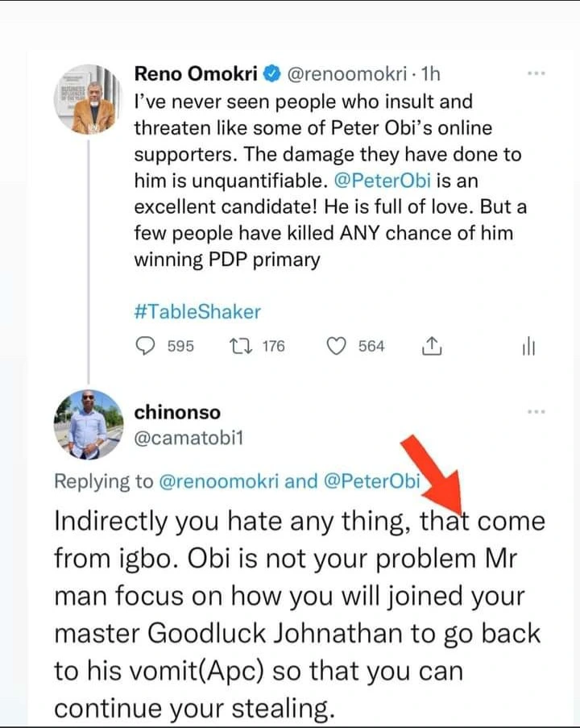
Task: Click the Reno Omokri display name
Action: point(196,75)
